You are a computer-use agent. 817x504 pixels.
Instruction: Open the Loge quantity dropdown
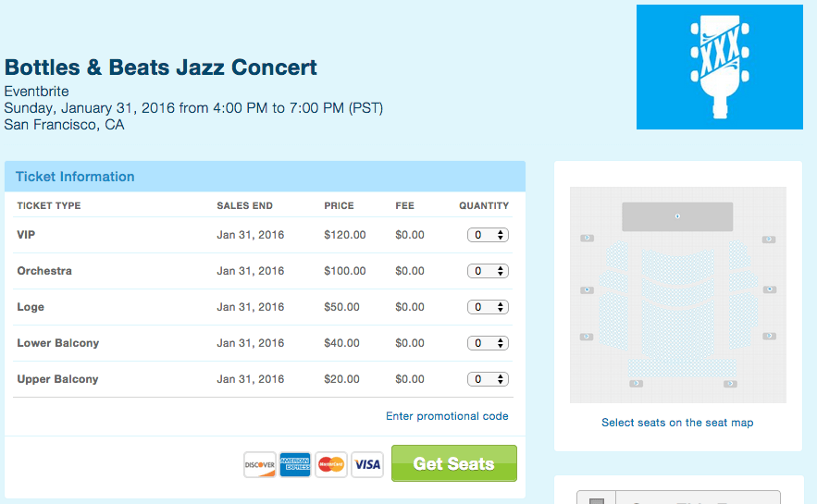click(488, 307)
